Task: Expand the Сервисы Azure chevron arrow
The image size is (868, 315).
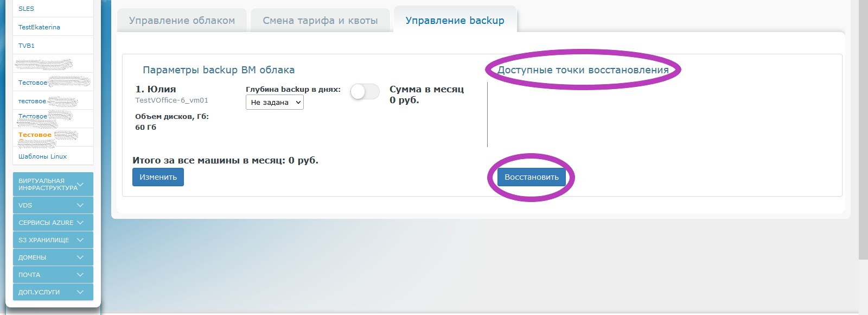Action: (80, 223)
